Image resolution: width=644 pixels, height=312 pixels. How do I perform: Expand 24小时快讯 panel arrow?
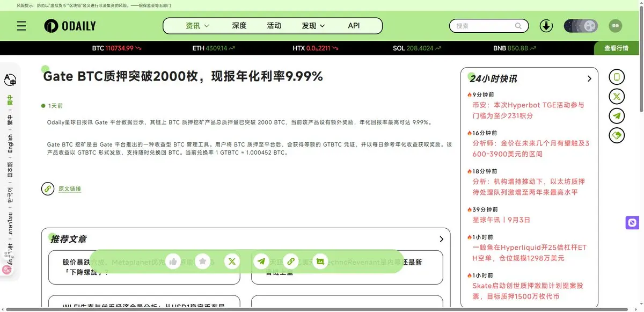589,79
